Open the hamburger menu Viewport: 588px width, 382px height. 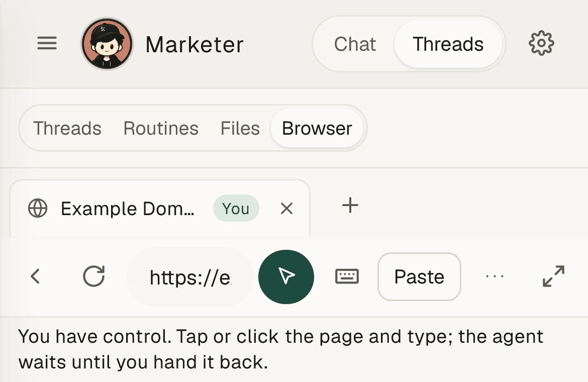click(x=47, y=44)
